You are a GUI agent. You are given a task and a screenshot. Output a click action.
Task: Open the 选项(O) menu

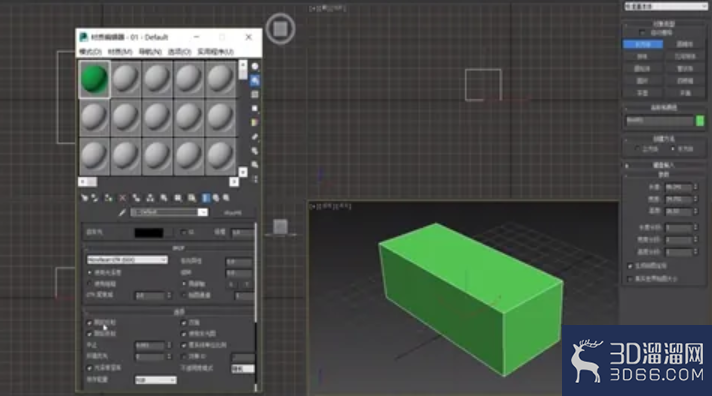pos(179,52)
